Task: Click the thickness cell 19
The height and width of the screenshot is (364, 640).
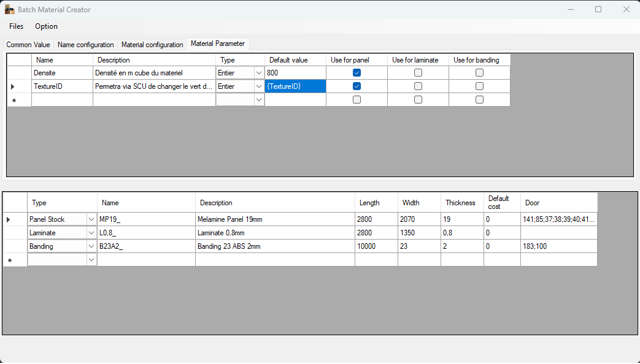Action: (x=462, y=219)
